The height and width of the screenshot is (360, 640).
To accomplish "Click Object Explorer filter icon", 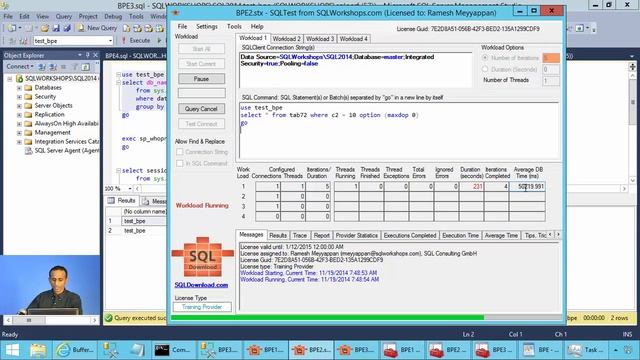I will coord(75,67).
